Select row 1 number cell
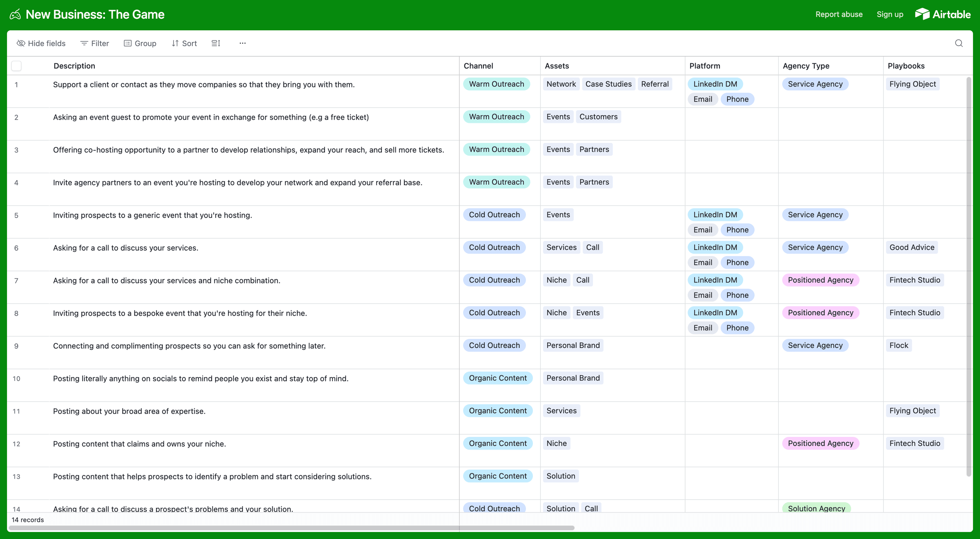This screenshot has width=980, height=539. click(x=16, y=85)
